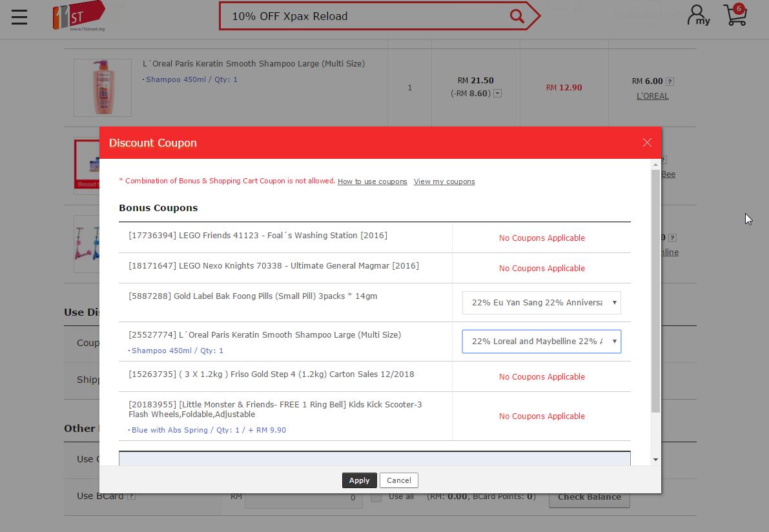Open the hamburger menu
The height and width of the screenshot is (532, 769).
coord(19,17)
